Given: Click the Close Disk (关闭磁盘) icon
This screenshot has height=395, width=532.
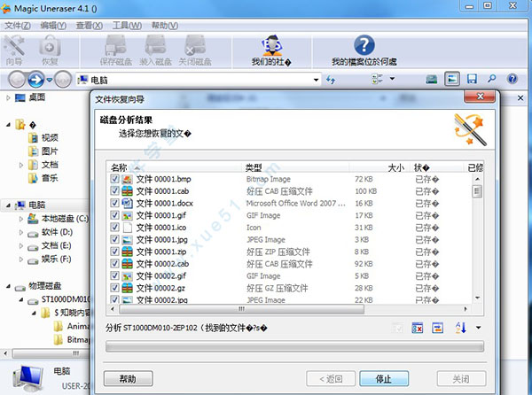Looking at the screenshot, I should (195, 50).
